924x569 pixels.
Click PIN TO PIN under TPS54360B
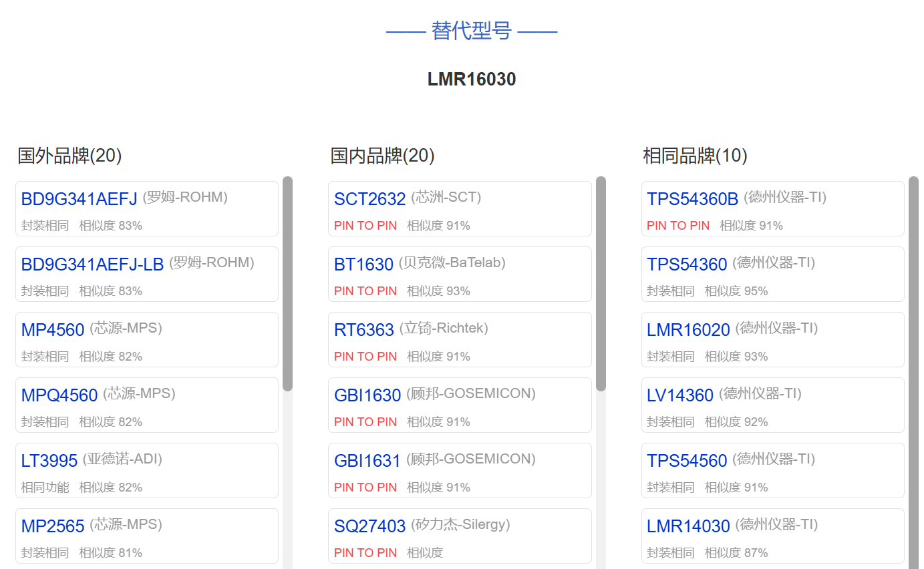(678, 226)
